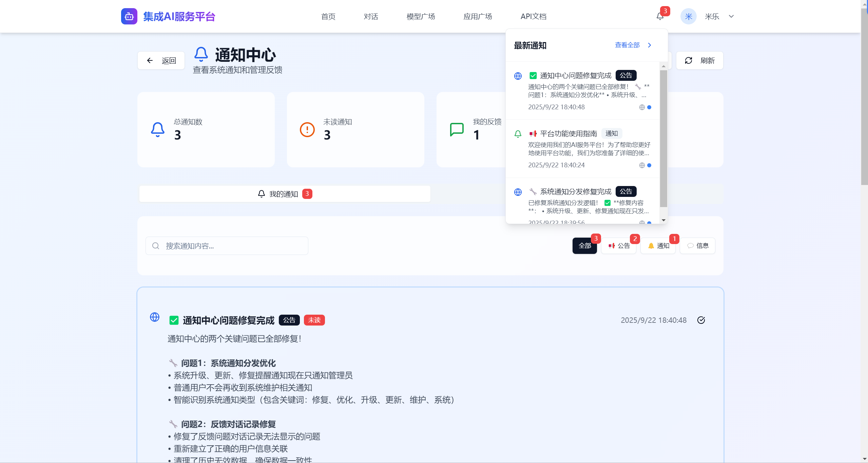Click the page vertical scrollbar thumb

(x=864, y=96)
